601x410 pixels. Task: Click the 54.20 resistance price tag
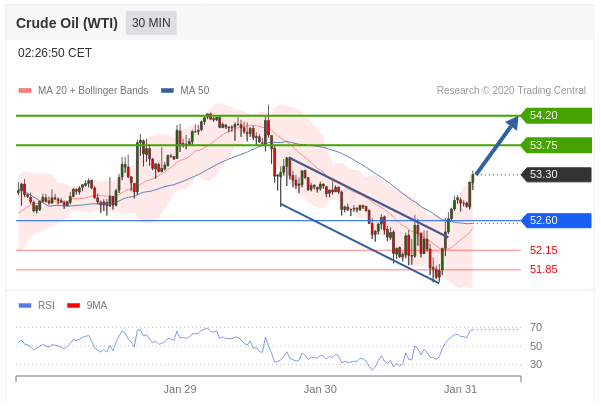tap(556, 115)
